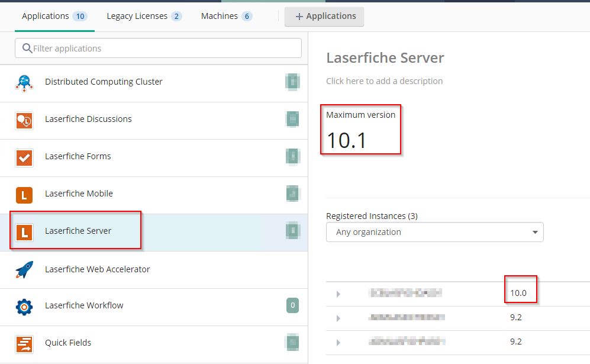Select Laserfiche Web Accelerator in the list
The height and width of the screenshot is (364, 590).
tap(154, 269)
